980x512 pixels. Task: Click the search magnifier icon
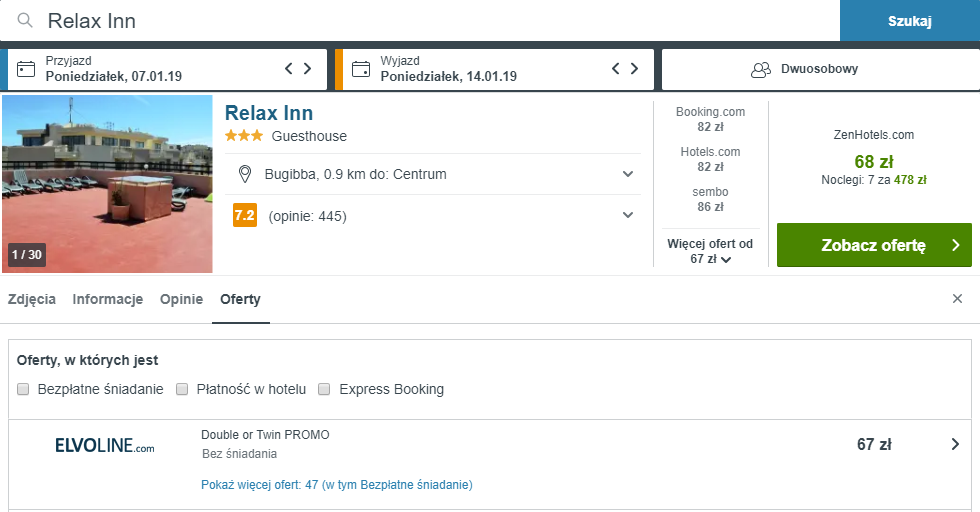coord(25,21)
